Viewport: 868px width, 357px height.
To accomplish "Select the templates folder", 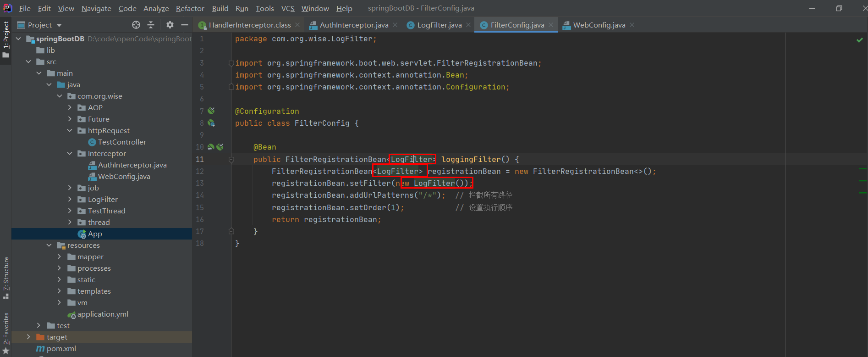I will pos(94,291).
